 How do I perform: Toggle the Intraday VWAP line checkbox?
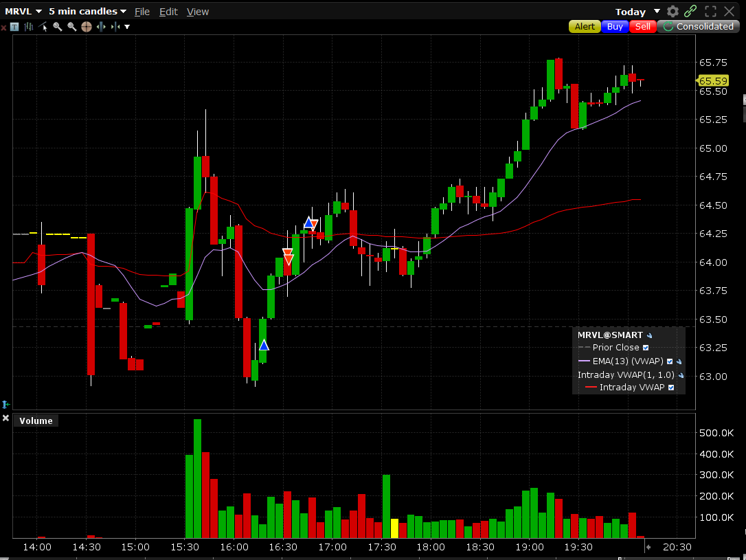[671, 388]
